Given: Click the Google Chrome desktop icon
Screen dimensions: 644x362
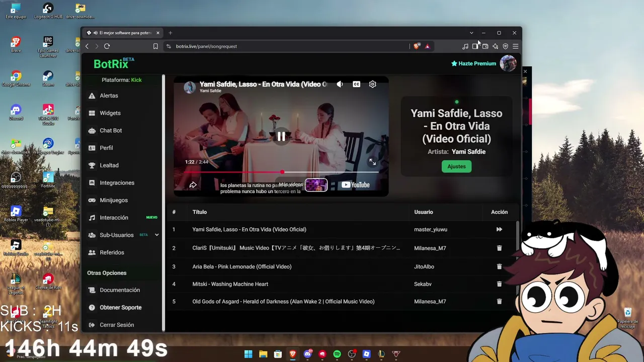Looking at the screenshot, I should pos(16,78).
